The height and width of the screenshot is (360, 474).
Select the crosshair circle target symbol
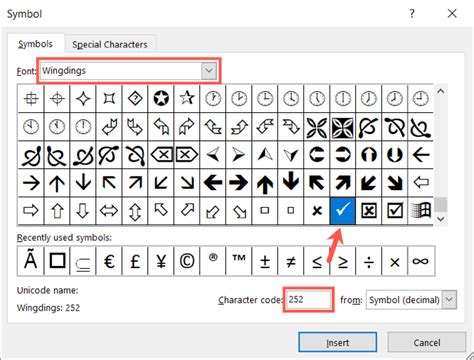pos(57,98)
